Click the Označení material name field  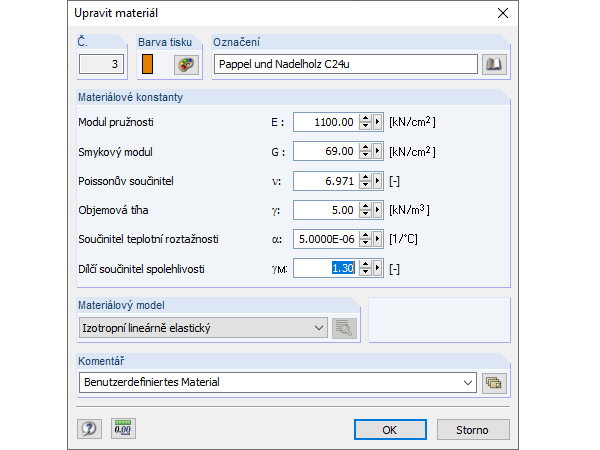(345, 65)
